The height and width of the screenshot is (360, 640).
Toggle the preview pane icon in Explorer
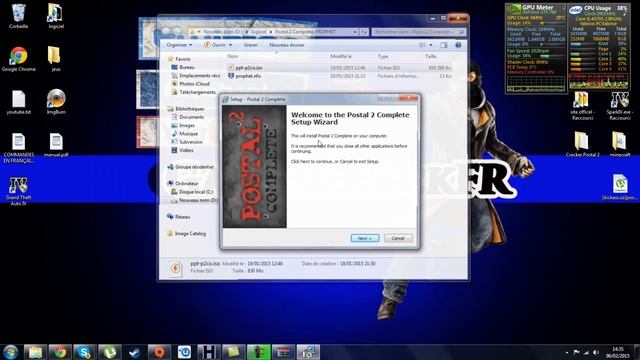[444, 45]
